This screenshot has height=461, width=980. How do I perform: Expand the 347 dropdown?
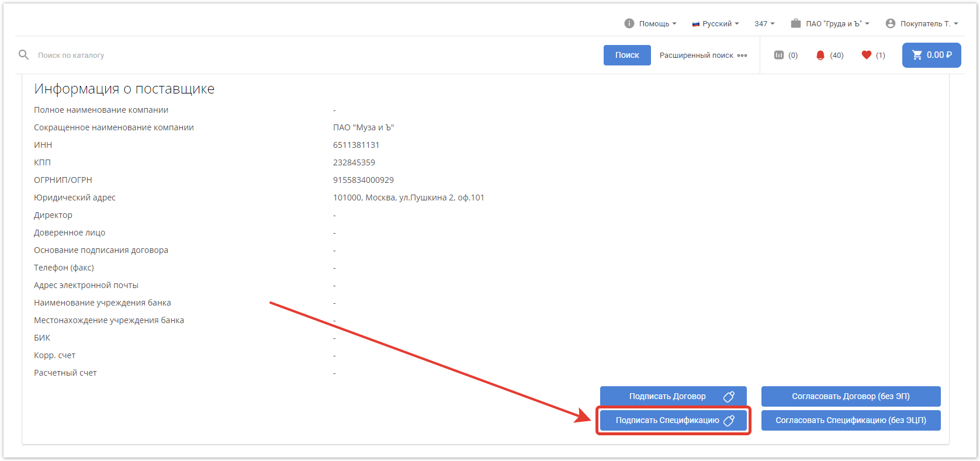tap(764, 24)
